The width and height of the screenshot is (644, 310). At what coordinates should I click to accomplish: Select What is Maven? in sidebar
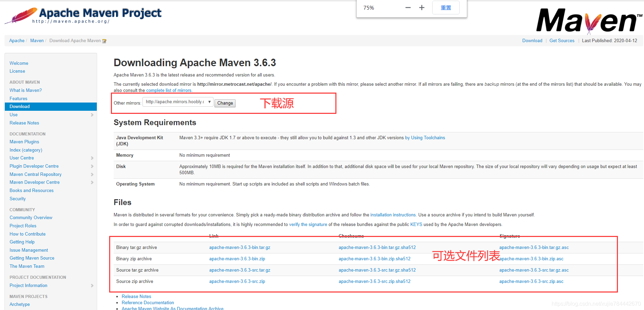click(x=26, y=91)
